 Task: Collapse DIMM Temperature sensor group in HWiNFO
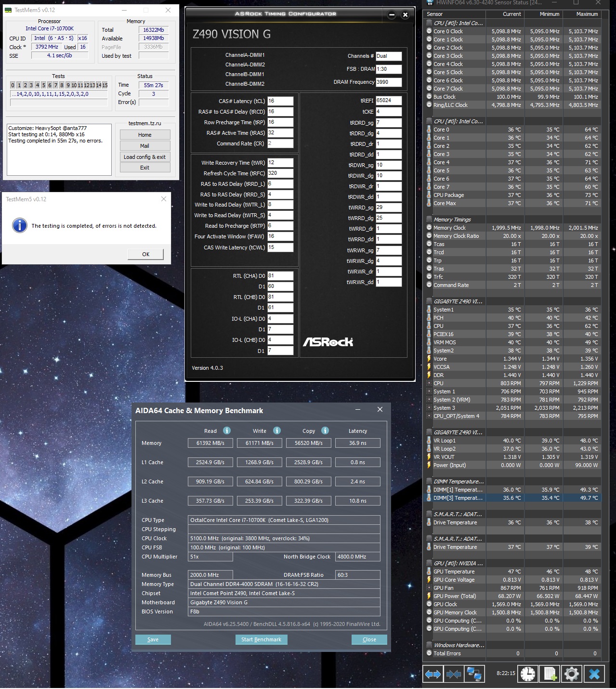click(429, 481)
